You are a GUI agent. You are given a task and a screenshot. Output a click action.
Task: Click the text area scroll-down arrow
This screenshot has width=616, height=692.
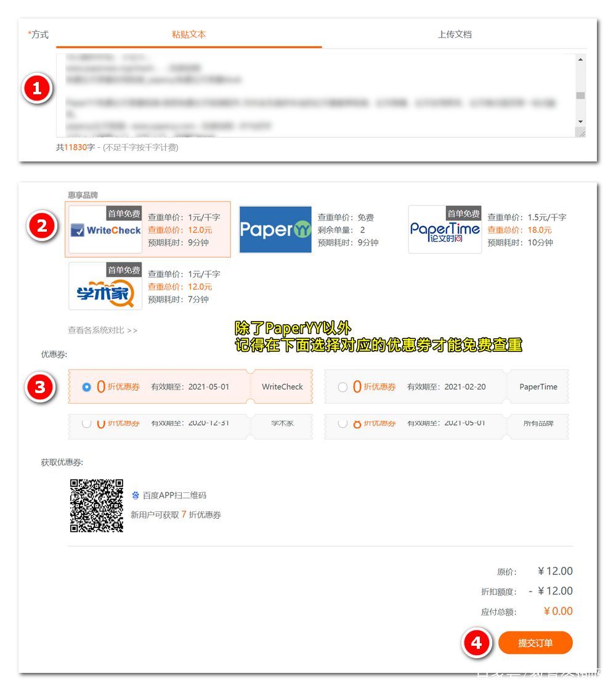coord(580,121)
